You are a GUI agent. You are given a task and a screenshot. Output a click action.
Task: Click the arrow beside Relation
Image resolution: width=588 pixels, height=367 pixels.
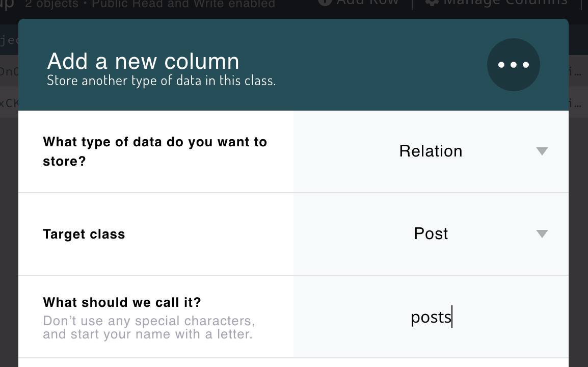point(542,151)
